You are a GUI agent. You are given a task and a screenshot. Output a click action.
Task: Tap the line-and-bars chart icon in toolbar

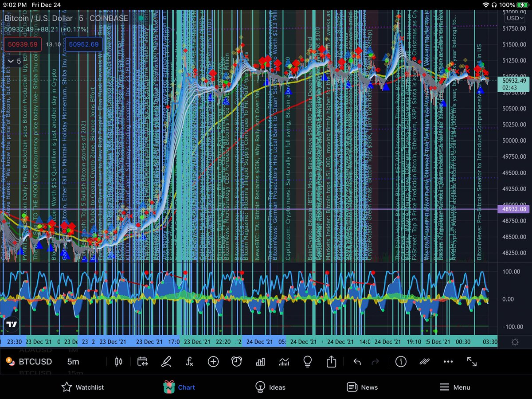coord(284,362)
